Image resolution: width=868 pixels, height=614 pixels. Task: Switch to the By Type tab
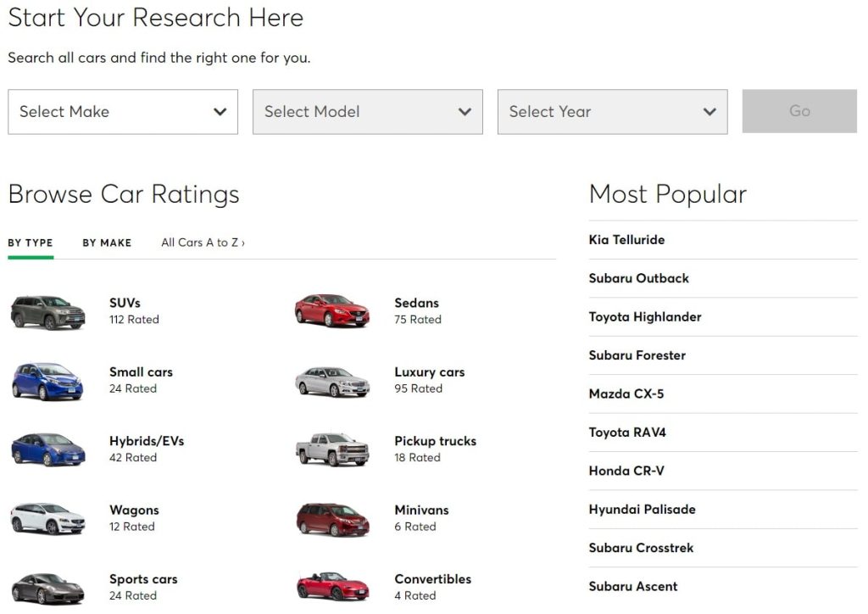[x=31, y=243]
